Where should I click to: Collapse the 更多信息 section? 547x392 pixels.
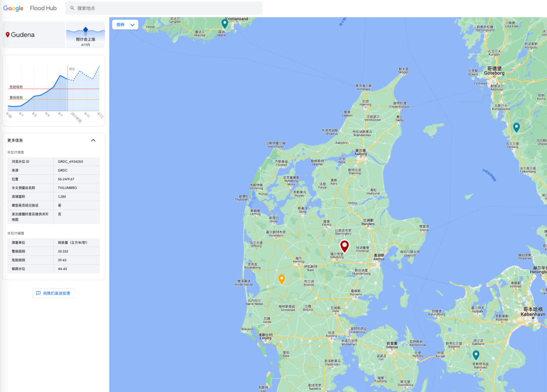click(x=93, y=140)
